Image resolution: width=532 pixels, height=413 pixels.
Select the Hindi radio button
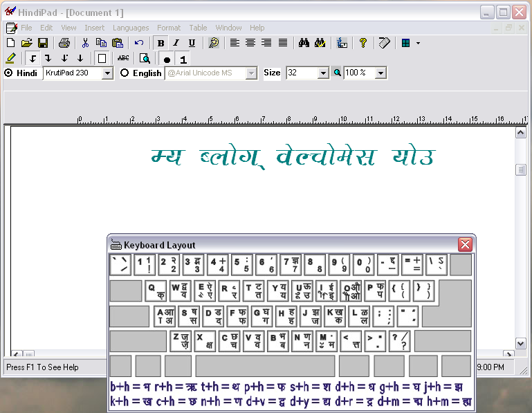[8, 73]
